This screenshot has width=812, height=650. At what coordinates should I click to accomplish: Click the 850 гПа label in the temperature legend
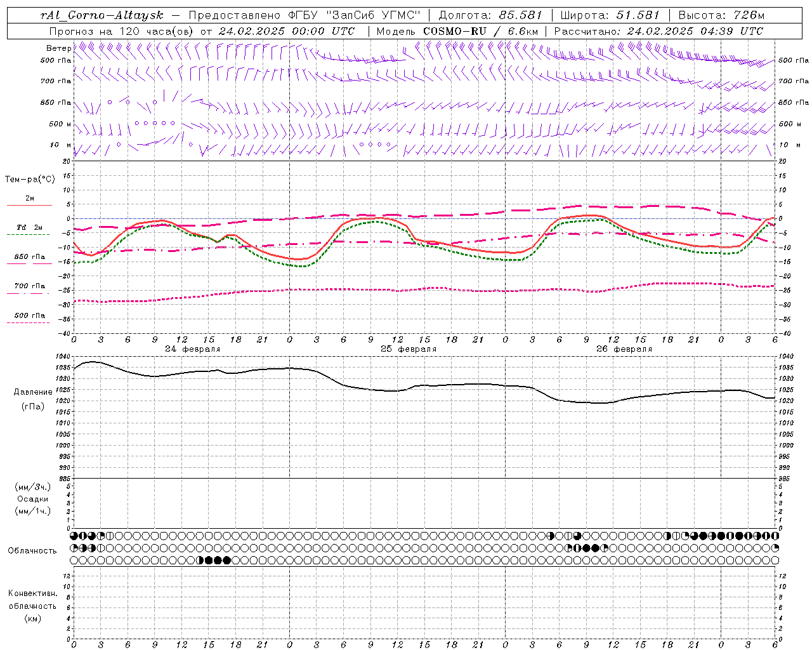[x=30, y=257]
